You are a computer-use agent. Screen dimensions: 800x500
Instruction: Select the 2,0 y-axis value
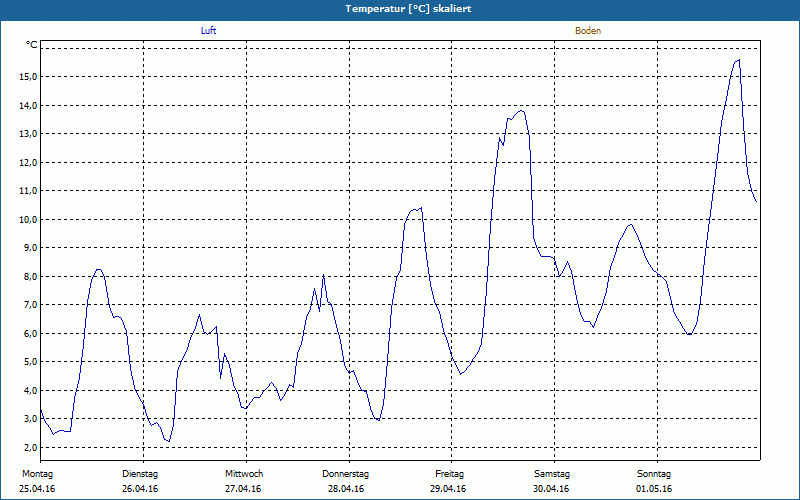[x=30, y=447]
